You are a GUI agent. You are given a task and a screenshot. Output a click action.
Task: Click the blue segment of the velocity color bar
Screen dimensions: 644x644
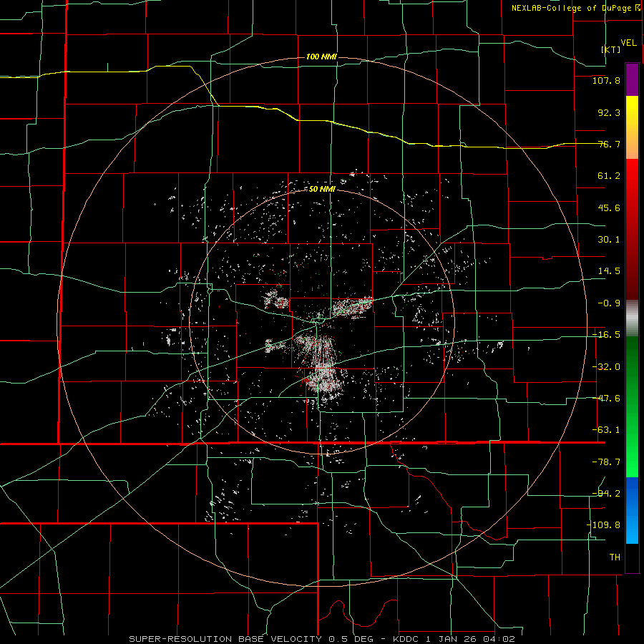tap(632, 510)
